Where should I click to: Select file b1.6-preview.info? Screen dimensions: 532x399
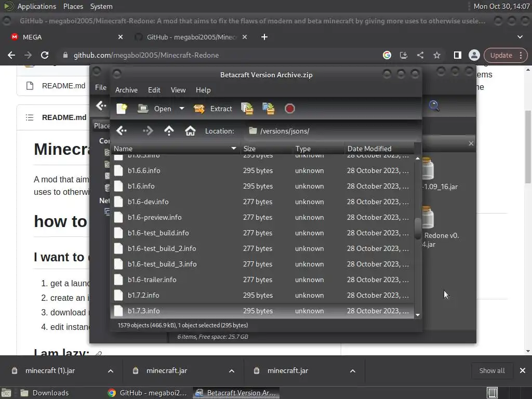[x=262, y=217]
